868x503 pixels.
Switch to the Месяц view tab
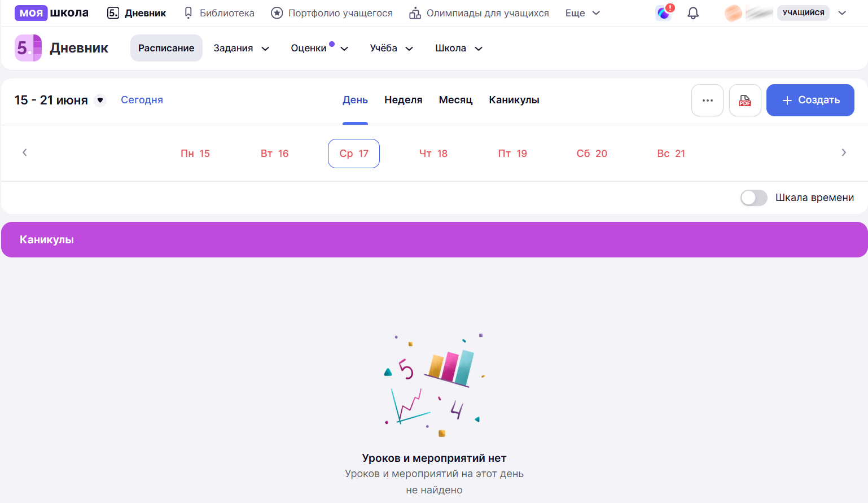[455, 100]
